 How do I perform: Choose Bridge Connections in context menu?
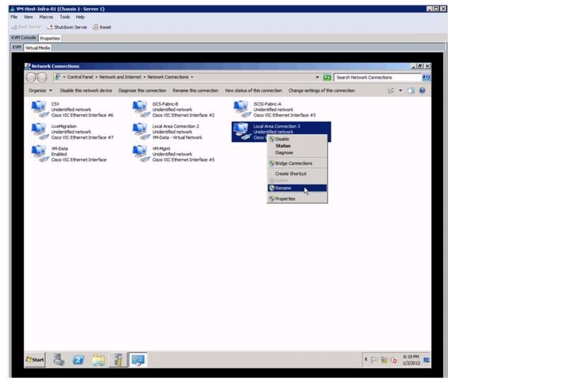[x=297, y=163]
